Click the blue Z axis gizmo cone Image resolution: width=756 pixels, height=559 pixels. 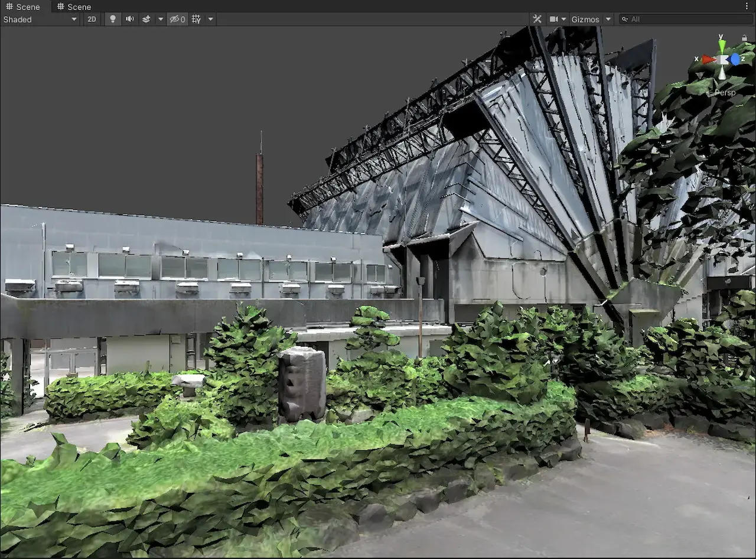pyautogui.click(x=735, y=59)
